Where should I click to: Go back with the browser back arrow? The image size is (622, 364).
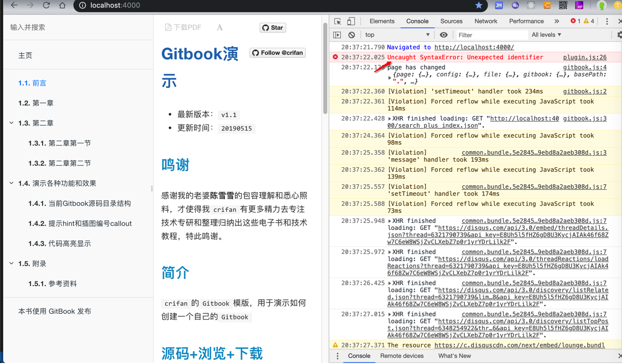[x=14, y=6]
